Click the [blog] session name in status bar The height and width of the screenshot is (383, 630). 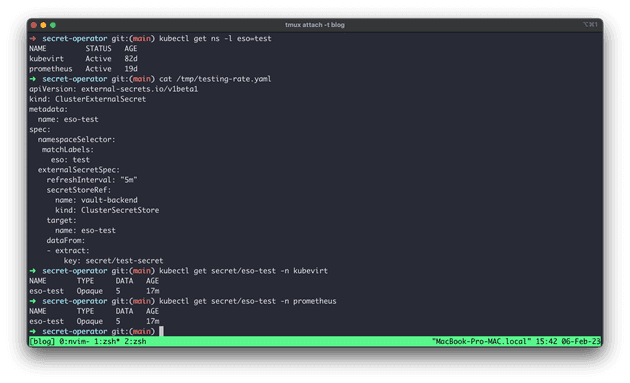tap(42, 341)
